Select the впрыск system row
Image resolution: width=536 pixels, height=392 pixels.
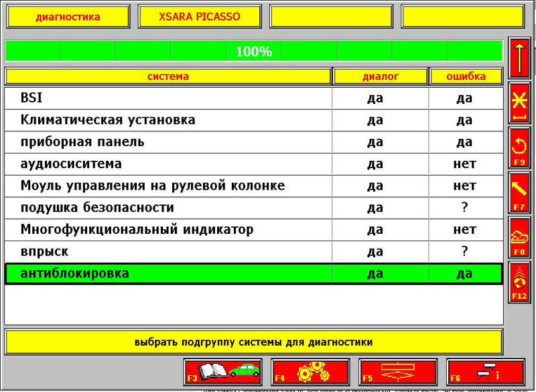coord(254,251)
